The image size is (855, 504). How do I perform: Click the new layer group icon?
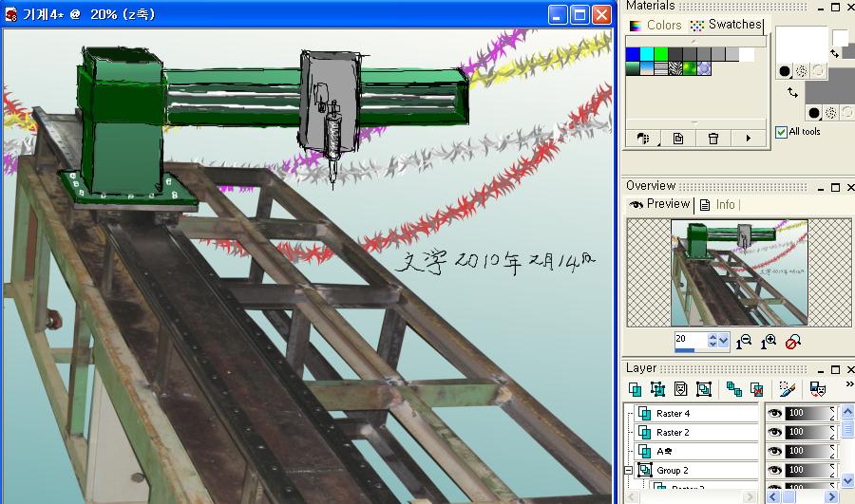(x=704, y=389)
